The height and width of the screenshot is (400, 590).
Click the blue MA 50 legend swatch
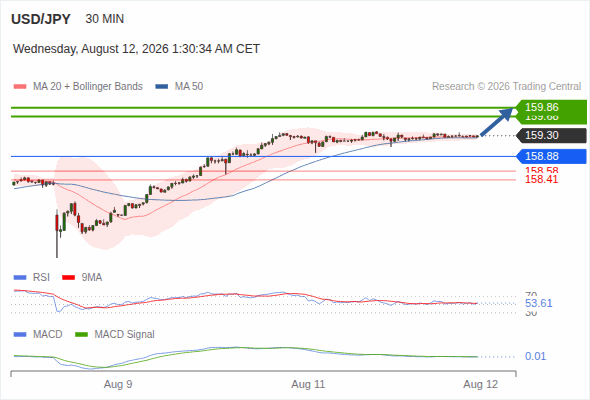pyautogui.click(x=162, y=87)
